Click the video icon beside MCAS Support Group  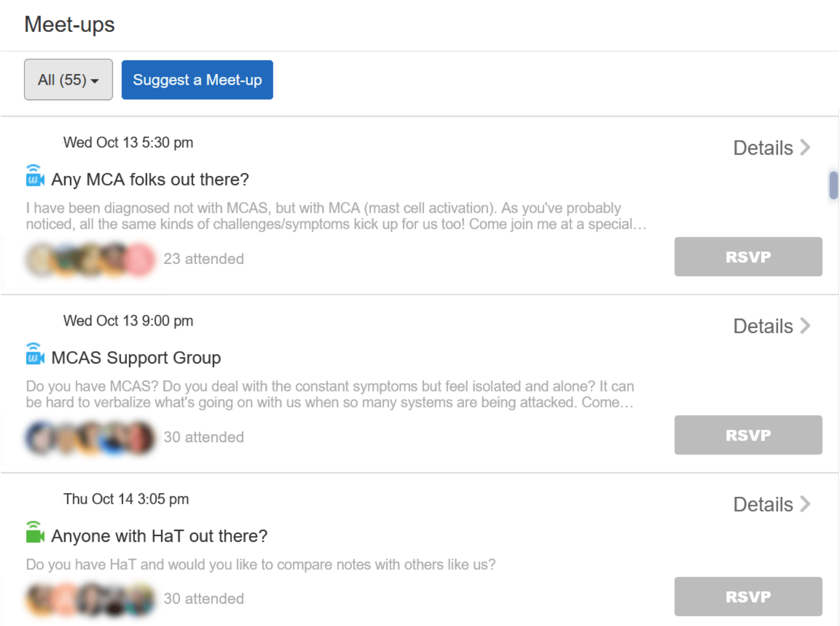(35, 355)
